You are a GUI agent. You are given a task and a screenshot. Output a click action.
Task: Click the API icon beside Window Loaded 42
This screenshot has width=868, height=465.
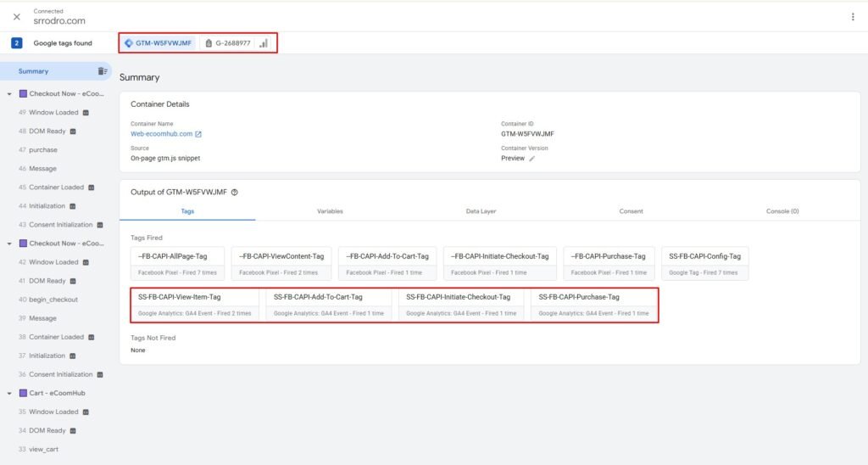tap(86, 262)
